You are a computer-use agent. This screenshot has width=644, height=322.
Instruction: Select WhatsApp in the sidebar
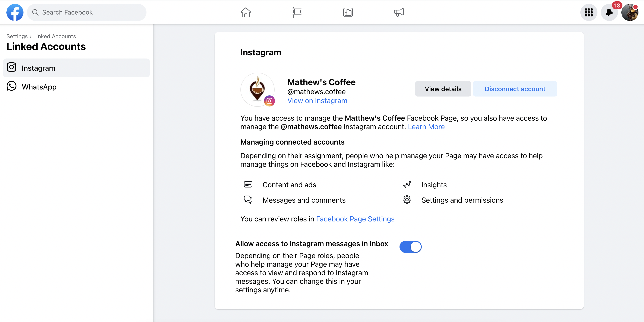tap(76, 87)
